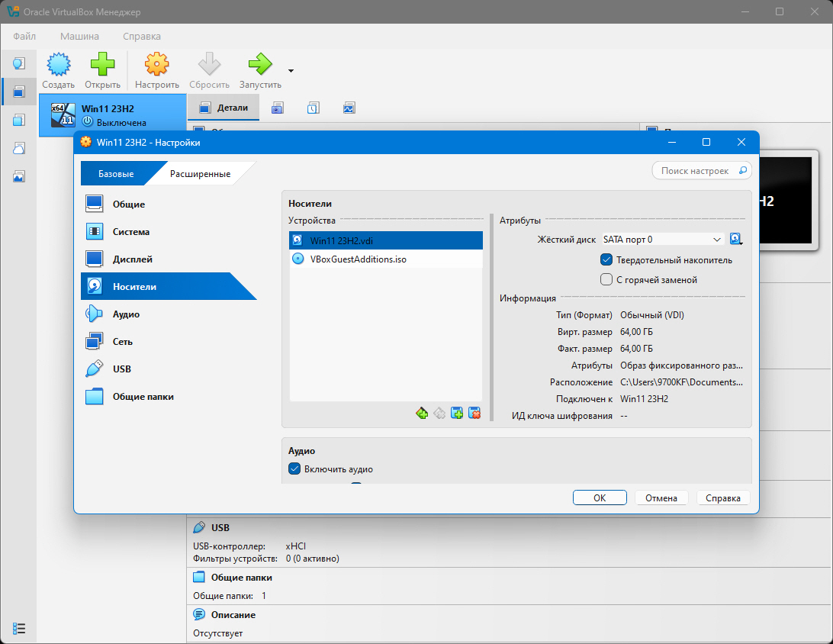Click the 64,00 ГБ value beside Вирт. размер
This screenshot has height=644, width=833.
point(636,332)
